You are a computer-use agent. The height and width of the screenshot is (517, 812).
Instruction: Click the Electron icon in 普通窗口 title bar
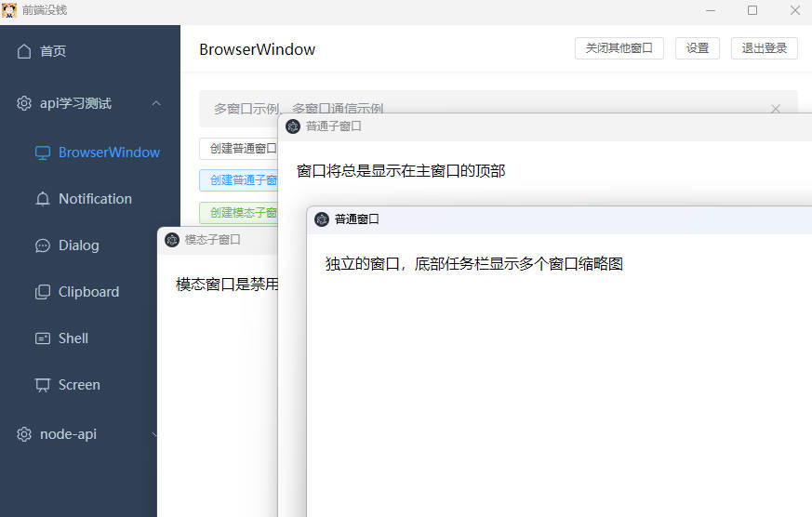[x=322, y=219]
